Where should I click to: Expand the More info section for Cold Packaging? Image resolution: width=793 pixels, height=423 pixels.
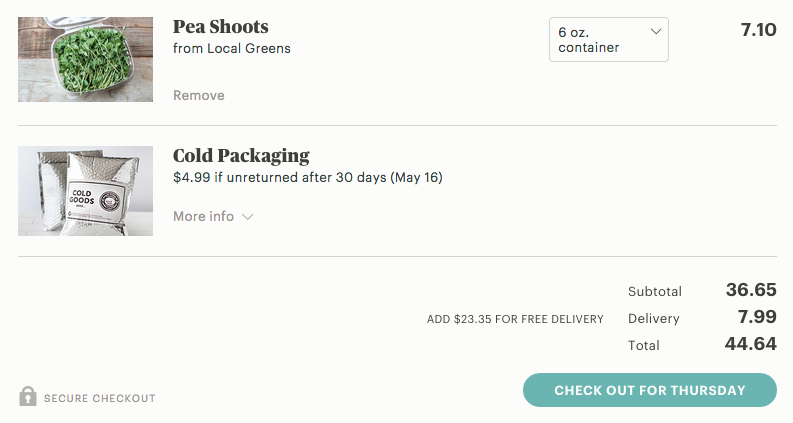tap(213, 217)
